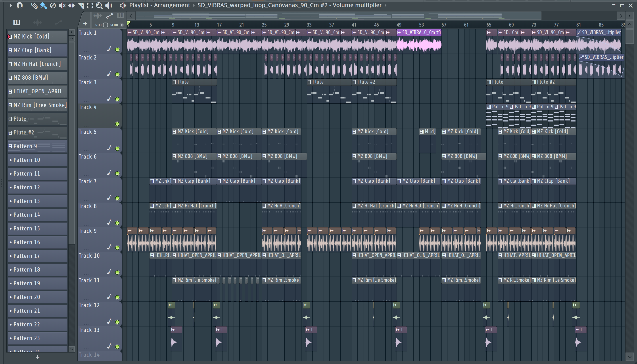Add a pattern with the picker plus button
The height and width of the screenshot is (364, 637).
(x=38, y=357)
